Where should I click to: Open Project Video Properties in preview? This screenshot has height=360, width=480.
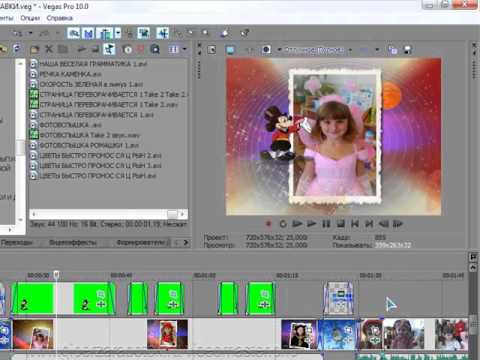click(212, 50)
